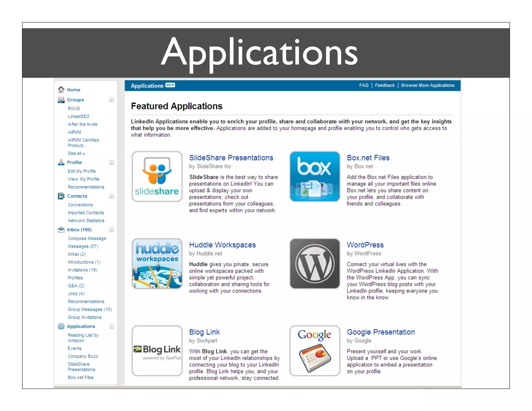Go to Home in sidebar
This screenshot has height=411, width=532.
(74, 90)
